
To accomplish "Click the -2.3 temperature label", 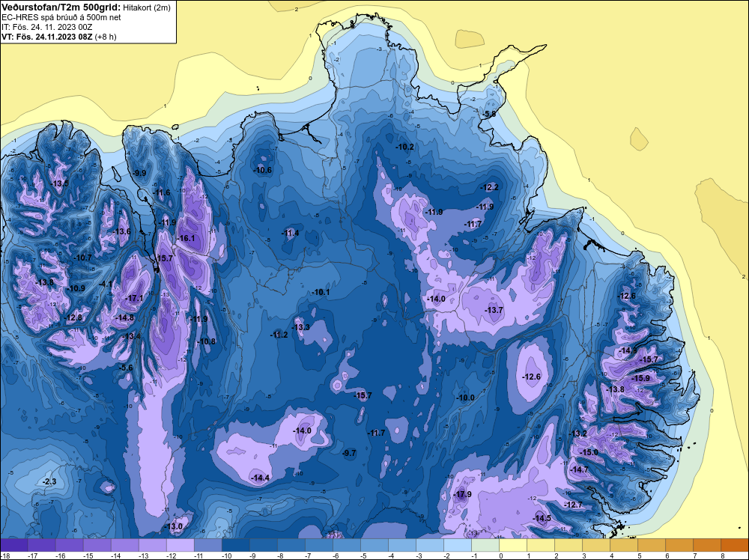I will click(x=49, y=481).
